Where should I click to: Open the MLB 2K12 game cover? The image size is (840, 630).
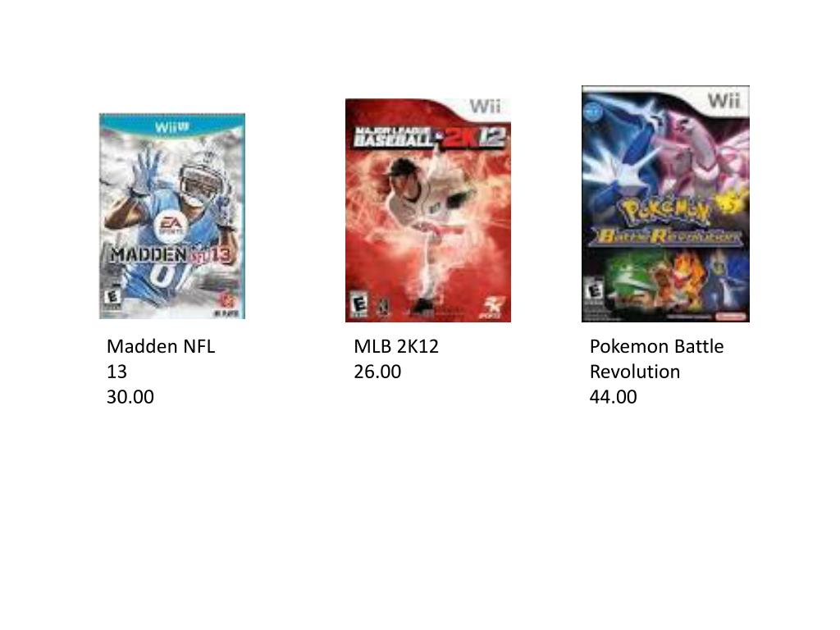coord(428,210)
